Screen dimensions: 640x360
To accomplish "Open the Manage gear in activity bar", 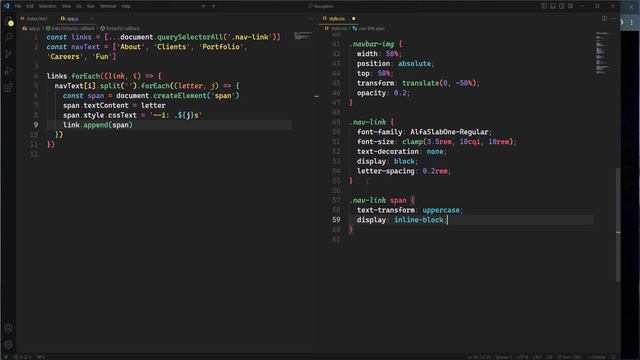I will click(x=9, y=345).
